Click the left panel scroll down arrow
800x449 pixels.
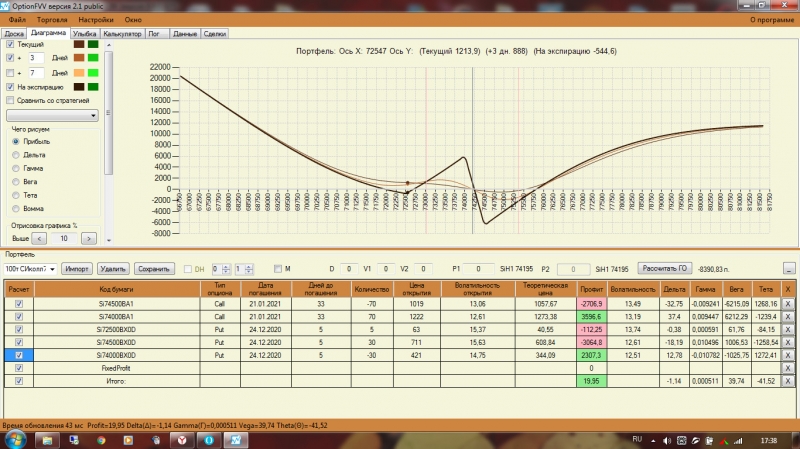click(x=108, y=240)
